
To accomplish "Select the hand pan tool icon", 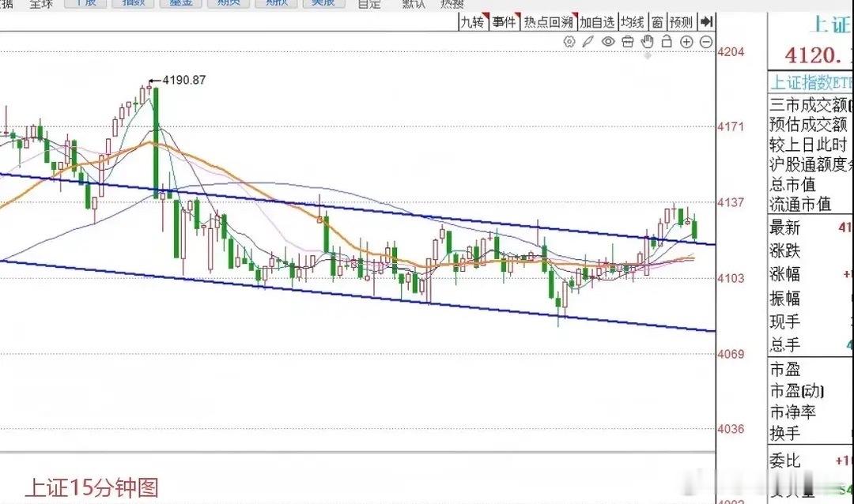I will (x=647, y=41).
